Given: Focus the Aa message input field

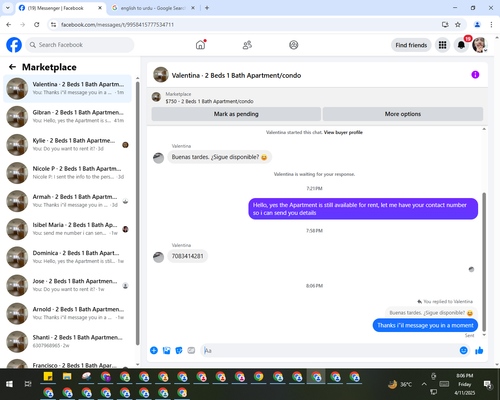Looking at the screenshot, I should (330, 350).
